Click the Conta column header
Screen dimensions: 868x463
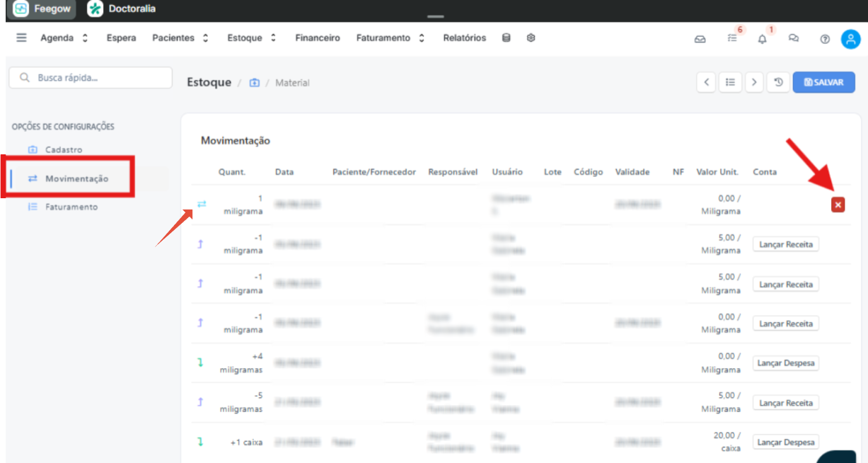tap(765, 172)
